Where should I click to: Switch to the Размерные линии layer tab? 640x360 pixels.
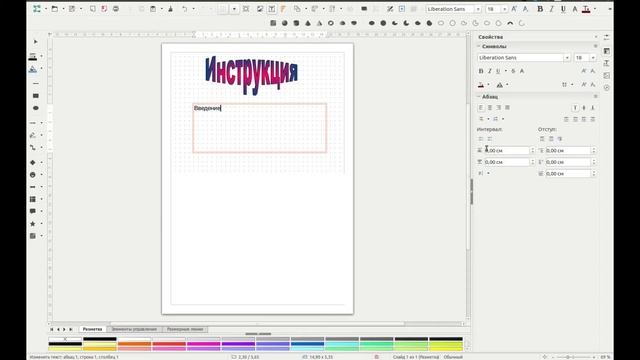(x=185, y=329)
